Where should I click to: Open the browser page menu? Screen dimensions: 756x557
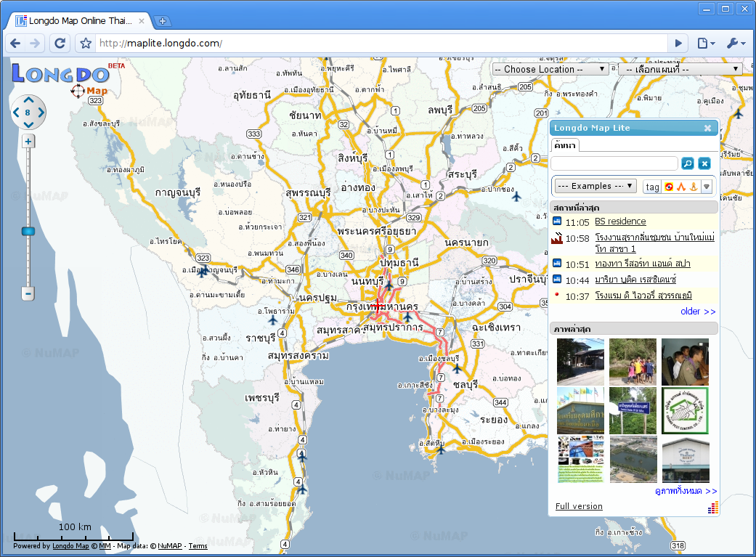[706, 44]
